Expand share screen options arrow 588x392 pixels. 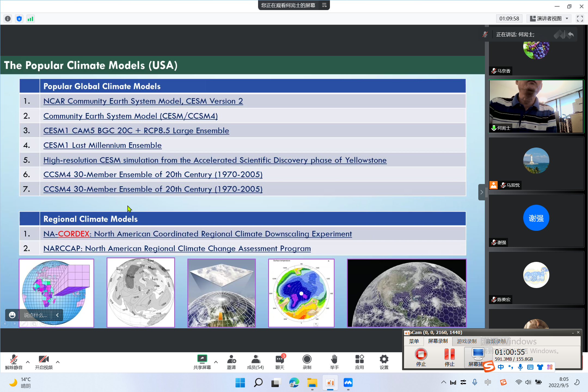pyautogui.click(x=216, y=362)
